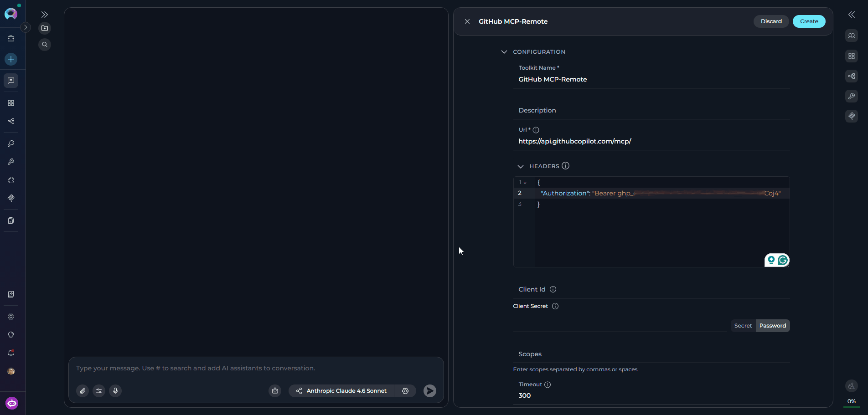Open the grid icon in the right sidebar
The width and height of the screenshot is (868, 415).
(852, 56)
